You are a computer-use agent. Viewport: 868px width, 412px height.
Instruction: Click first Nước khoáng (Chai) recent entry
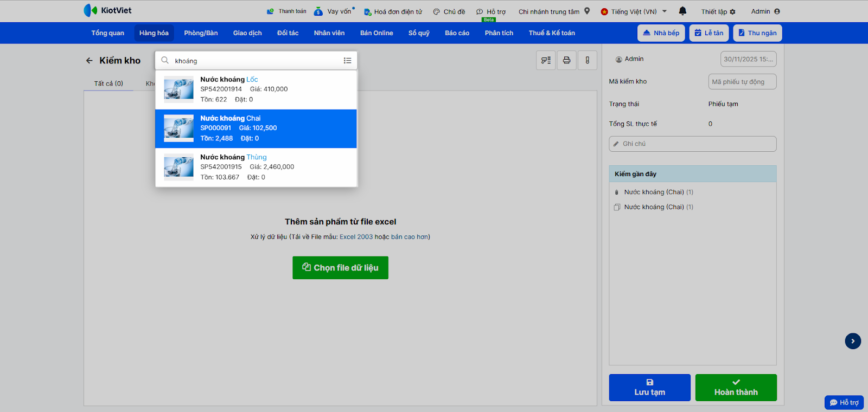(659, 192)
